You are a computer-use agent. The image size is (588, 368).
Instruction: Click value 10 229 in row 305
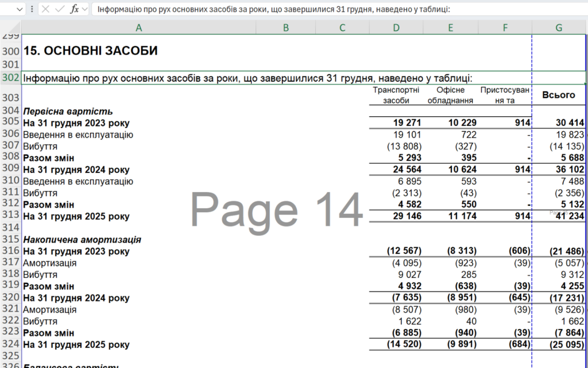pyautogui.click(x=462, y=123)
